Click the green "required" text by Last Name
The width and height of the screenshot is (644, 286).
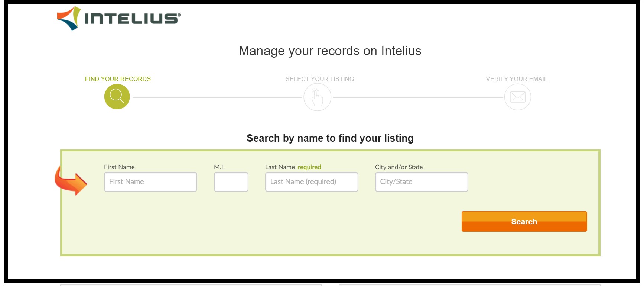[309, 167]
